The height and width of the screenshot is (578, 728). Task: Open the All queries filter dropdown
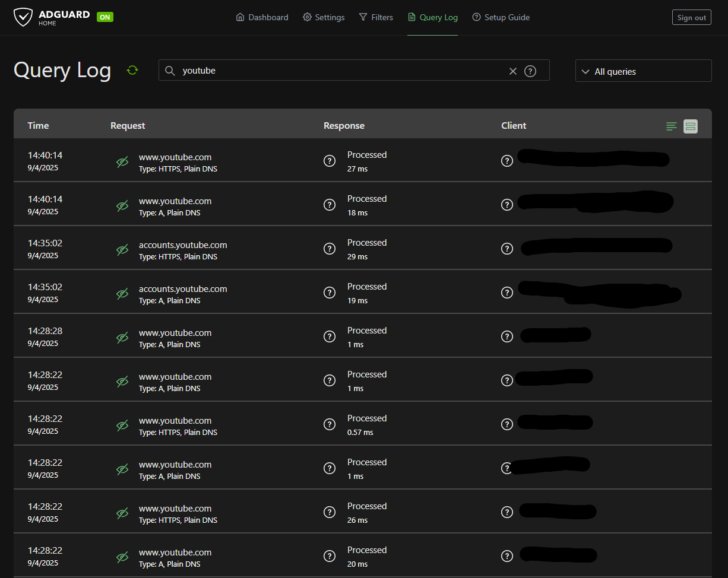643,71
